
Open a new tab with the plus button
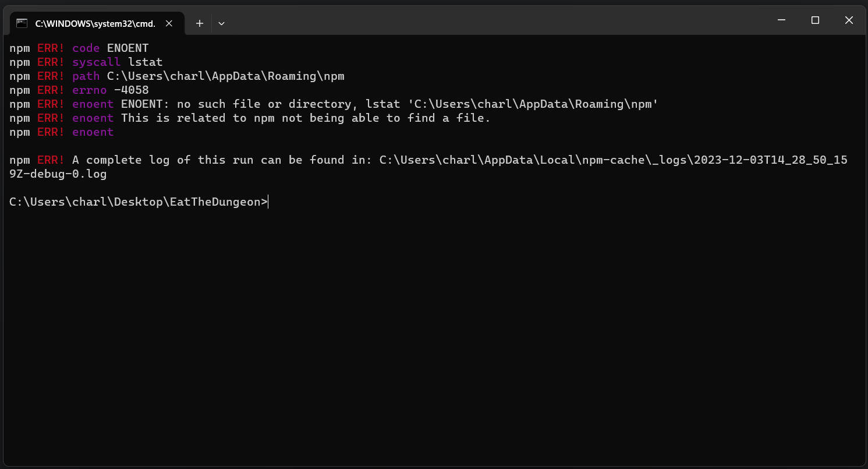click(x=200, y=23)
